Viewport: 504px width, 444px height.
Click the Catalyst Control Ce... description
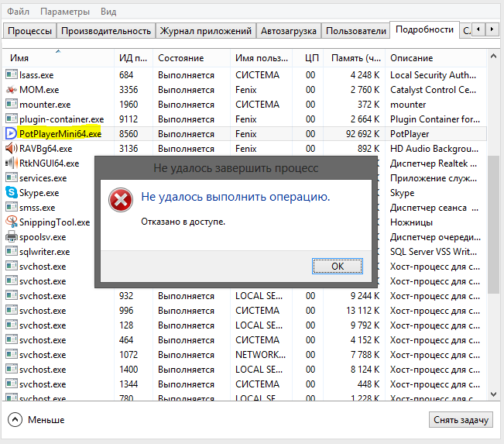click(433, 90)
